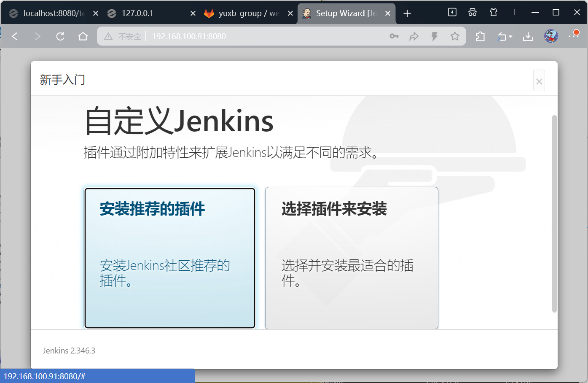Close the localhost:8080 tab
This screenshot has height=383, width=588.
pyautogui.click(x=96, y=13)
